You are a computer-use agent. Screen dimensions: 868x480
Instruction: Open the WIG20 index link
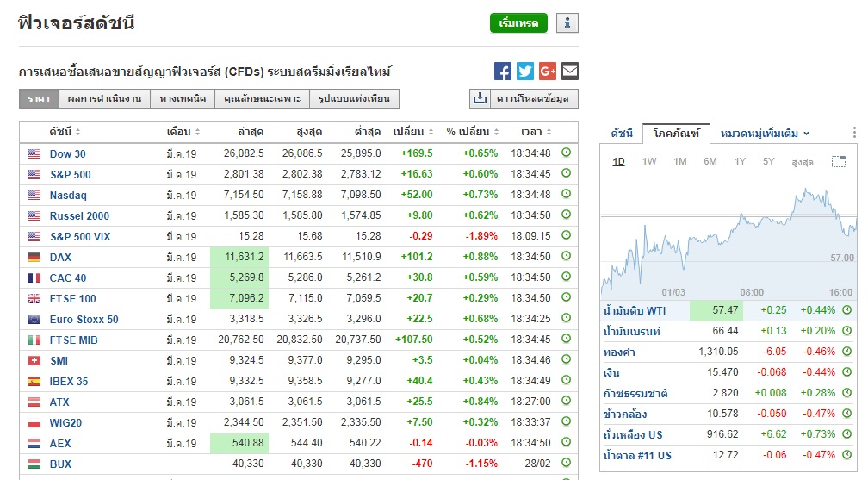[65, 423]
